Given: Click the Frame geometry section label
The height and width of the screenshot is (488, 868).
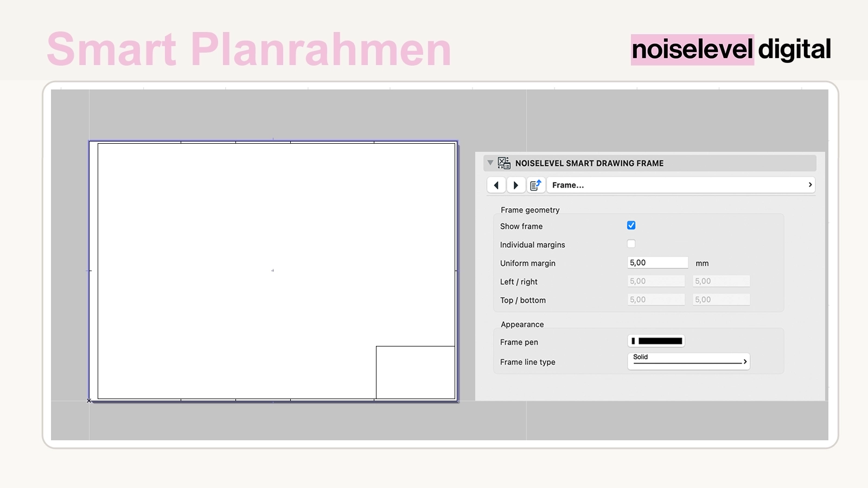Looking at the screenshot, I should [530, 210].
